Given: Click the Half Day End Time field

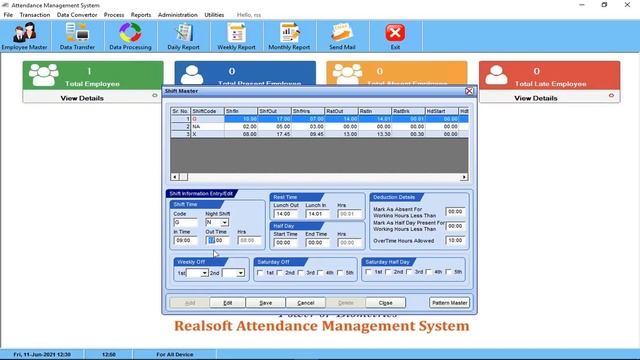Looking at the screenshot, I should (317, 242).
